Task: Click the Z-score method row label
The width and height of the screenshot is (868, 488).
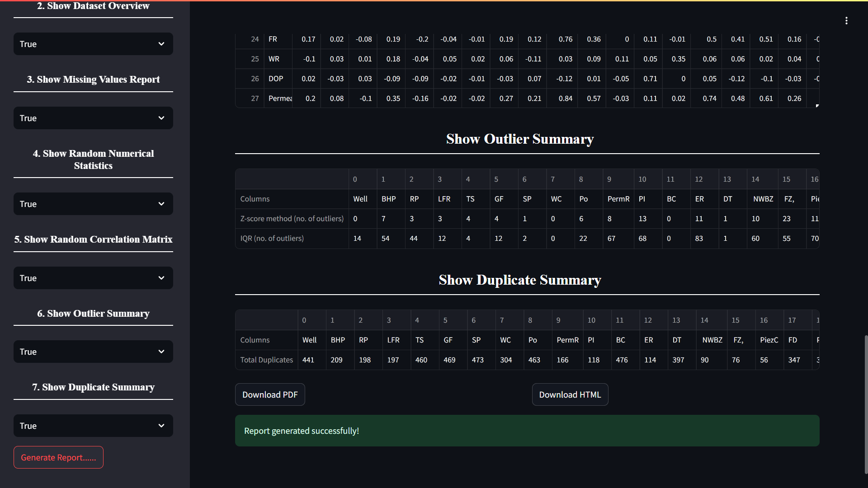Action: point(292,219)
